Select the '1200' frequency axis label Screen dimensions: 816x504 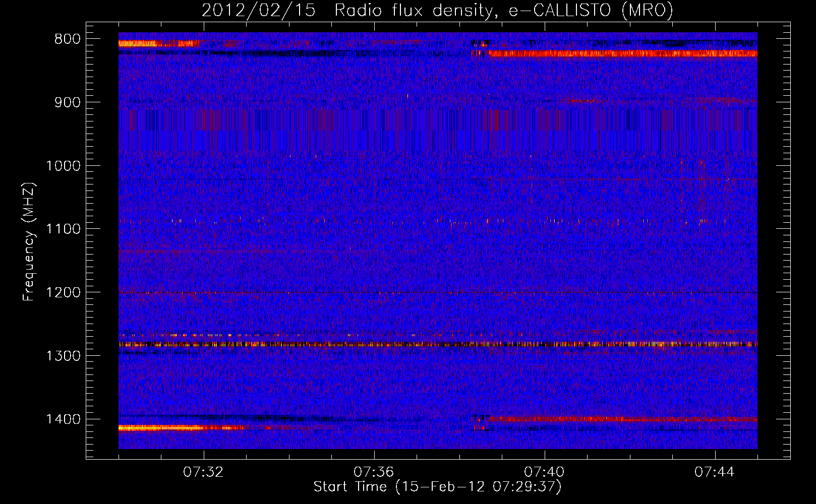click(x=64, y=292)
